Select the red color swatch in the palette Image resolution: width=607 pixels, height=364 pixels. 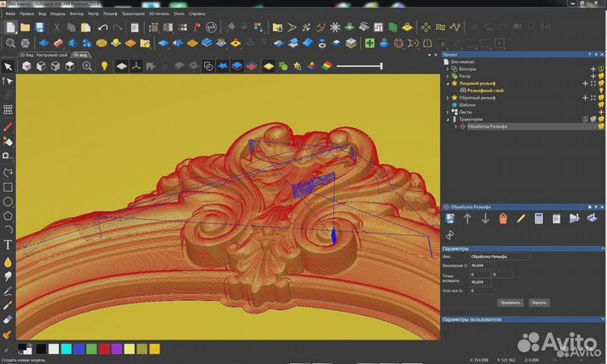pos(104,348)
